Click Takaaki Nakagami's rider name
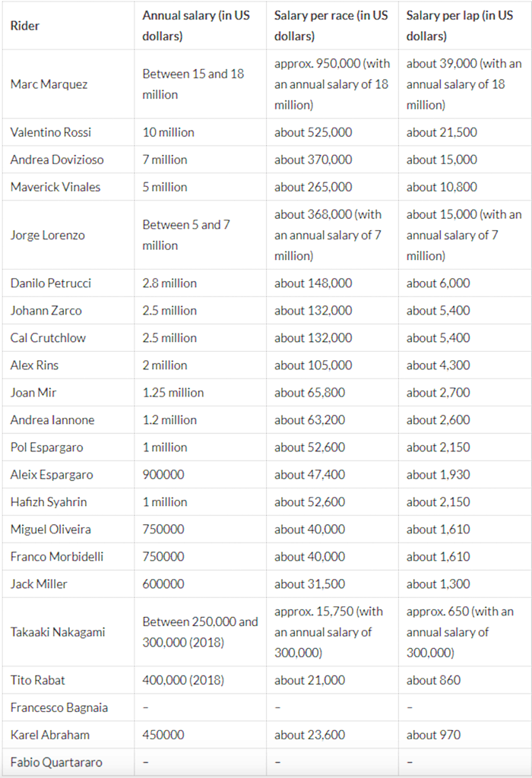The image size is (532, 778). [x=58, y=632]
